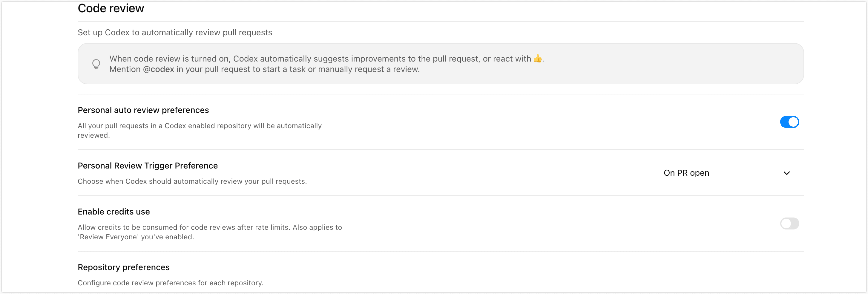Image resolution: width=868 pixels, height=294 pixels.
Task: Click the Personal auto review preferences label
Action: (x=143, y=110)
